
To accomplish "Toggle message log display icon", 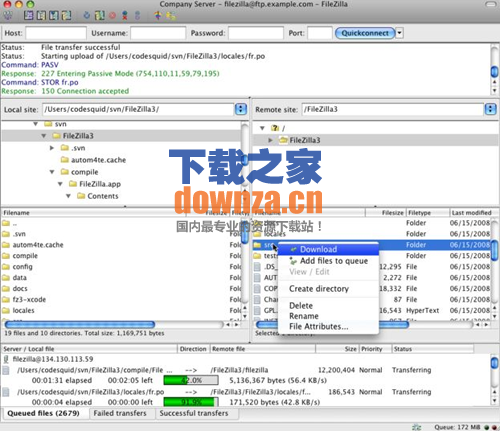I will [x=29, y=15].
